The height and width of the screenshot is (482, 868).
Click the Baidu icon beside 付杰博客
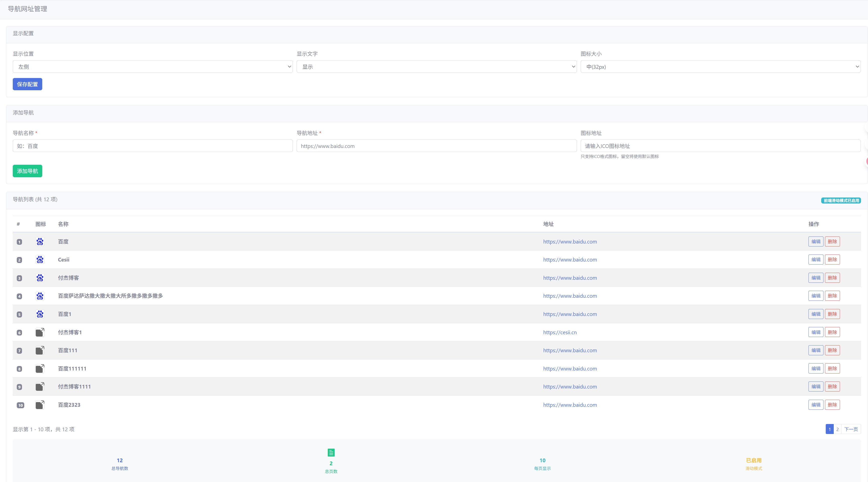point(40,278)
